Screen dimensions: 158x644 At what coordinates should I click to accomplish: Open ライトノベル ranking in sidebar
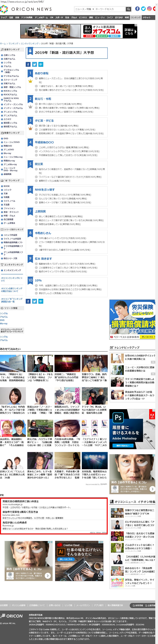click(9, 201)
